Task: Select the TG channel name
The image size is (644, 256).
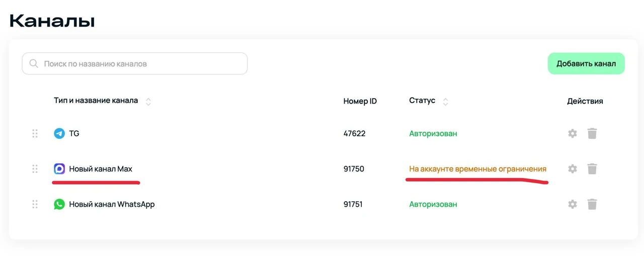Action: 74,134
